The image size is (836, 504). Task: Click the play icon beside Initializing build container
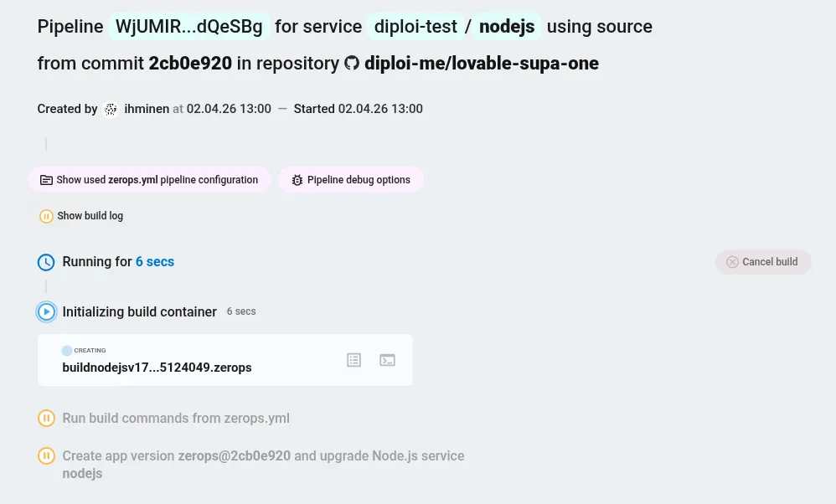(46, 311)
